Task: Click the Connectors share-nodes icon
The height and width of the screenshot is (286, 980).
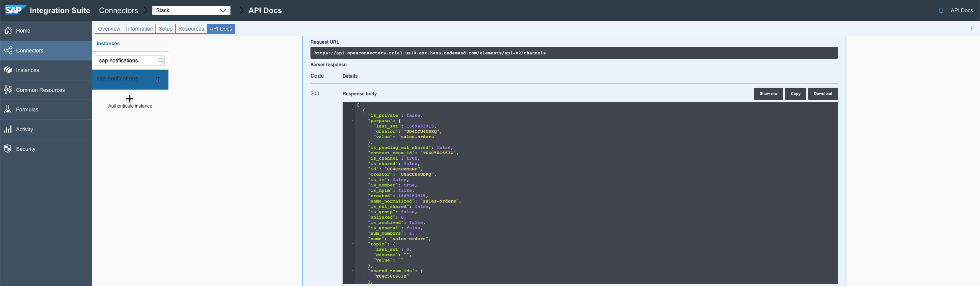Action: tap(8, 50)
